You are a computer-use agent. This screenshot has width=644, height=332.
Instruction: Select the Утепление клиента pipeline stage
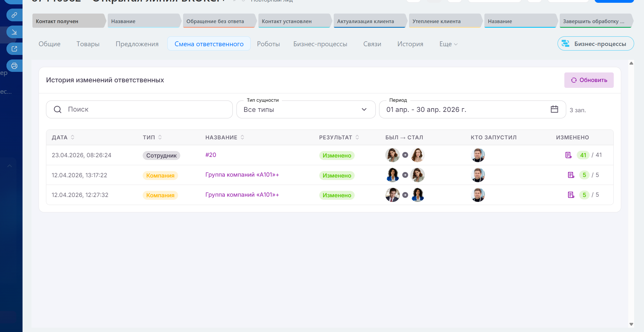444,21
